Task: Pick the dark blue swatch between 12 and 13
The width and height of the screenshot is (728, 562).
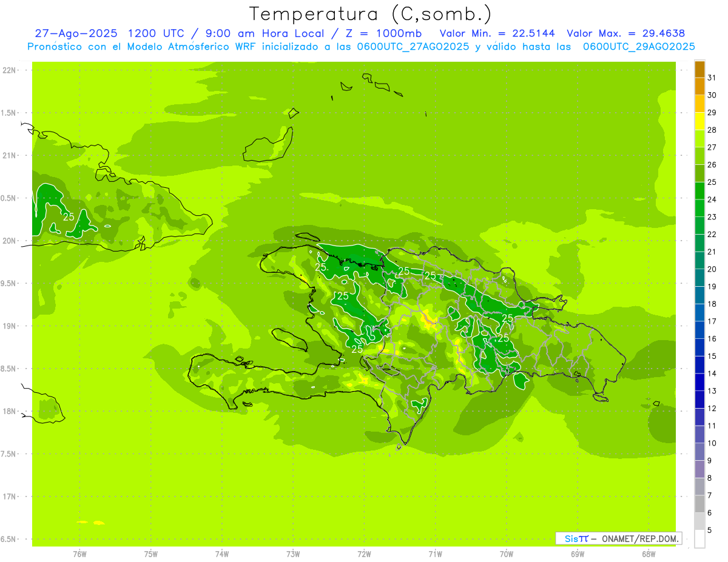Action: click(x=699, y=400)
